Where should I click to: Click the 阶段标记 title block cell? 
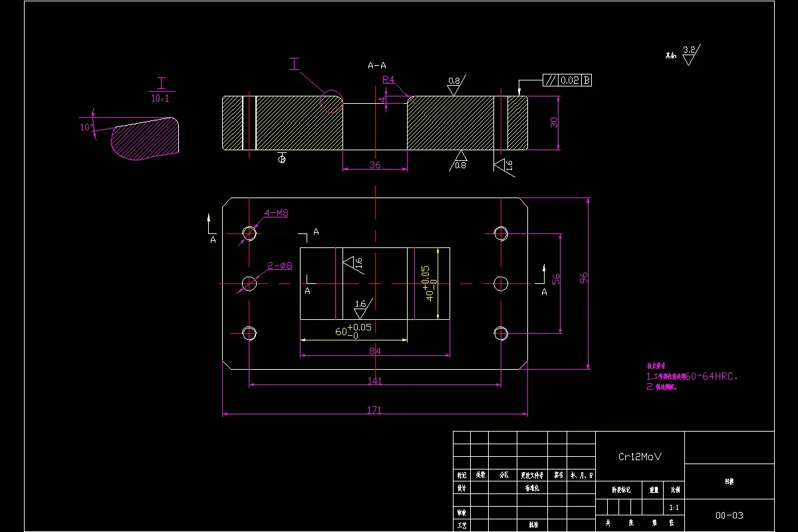click(620, 489)
